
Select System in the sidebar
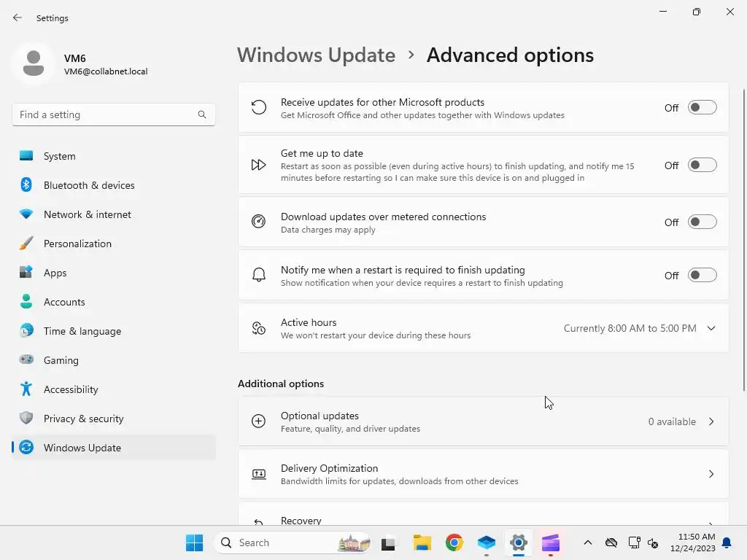[x=113, y=156]
